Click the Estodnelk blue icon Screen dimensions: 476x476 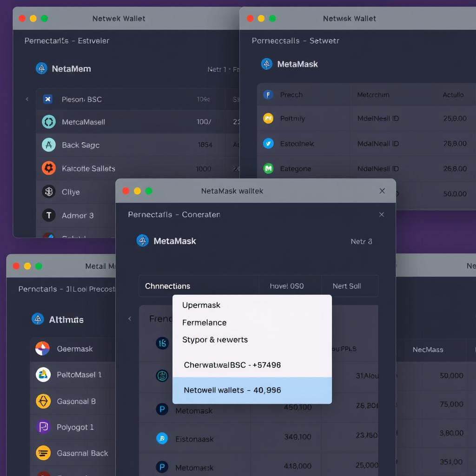click(268, 143)
